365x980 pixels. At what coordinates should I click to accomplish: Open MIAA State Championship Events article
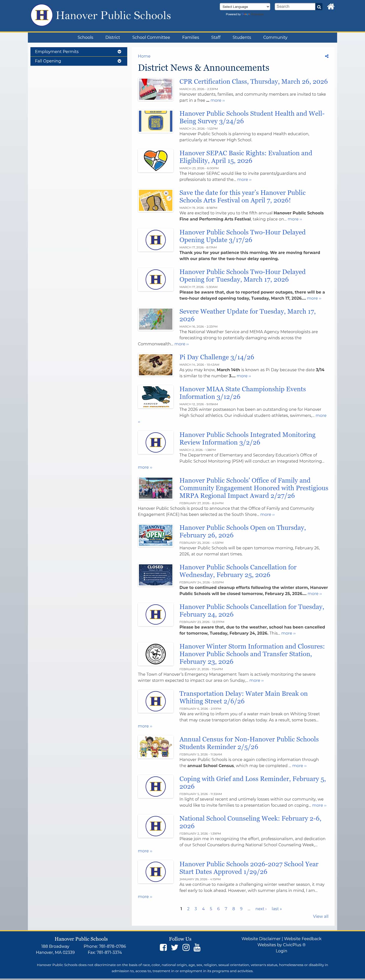[x=243, y=393]
